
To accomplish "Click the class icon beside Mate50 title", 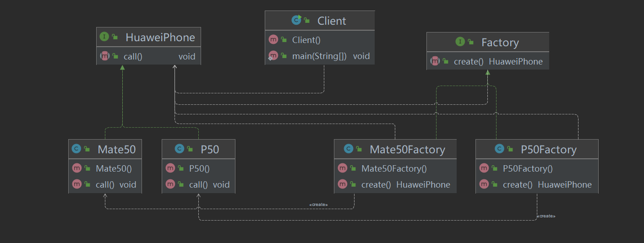I will 76,149.
